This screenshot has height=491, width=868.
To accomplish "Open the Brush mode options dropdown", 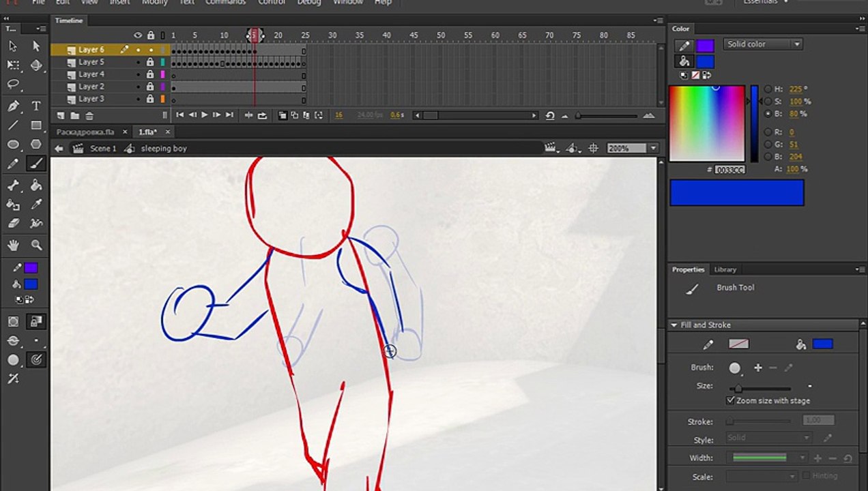I will [13, 340].
